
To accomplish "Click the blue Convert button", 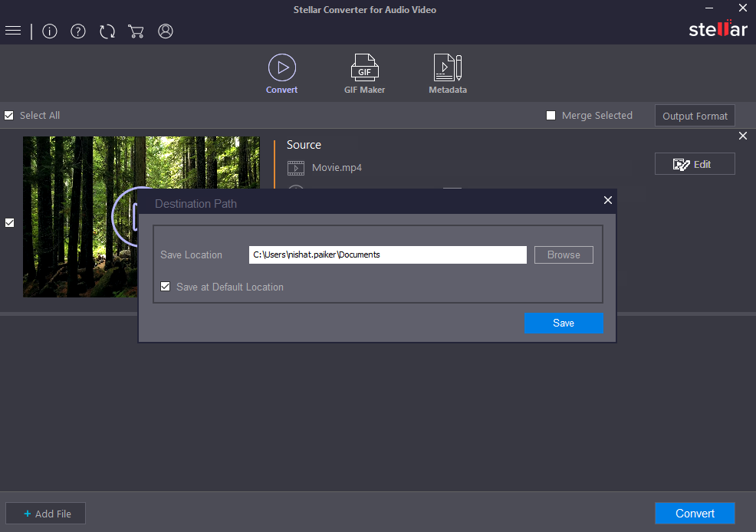I will (695, 513).
